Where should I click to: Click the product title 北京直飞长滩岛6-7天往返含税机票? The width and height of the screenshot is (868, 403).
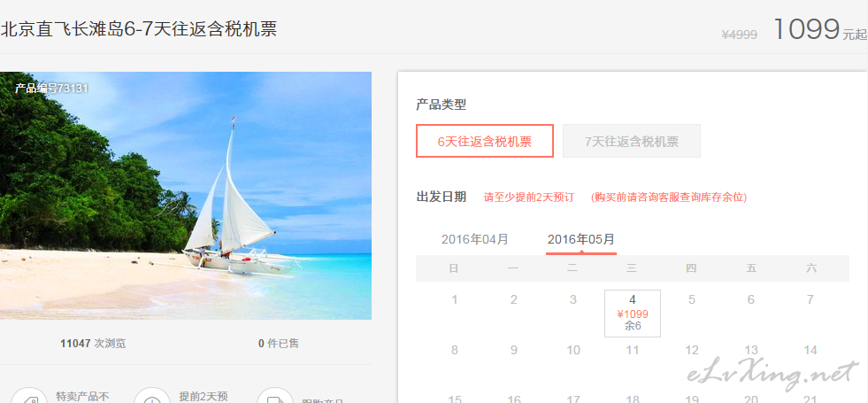(x=138, y=29)
